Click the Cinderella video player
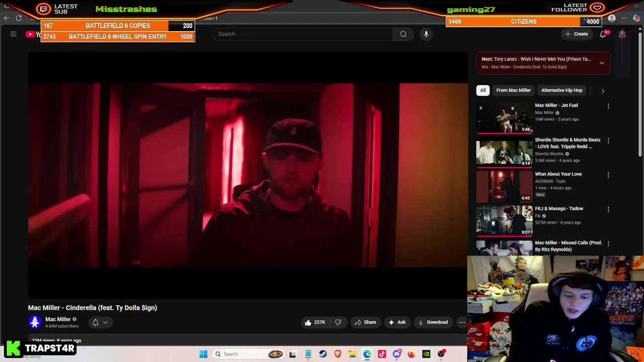The width and height of the screenshot is (644, 362). [248, 175]
